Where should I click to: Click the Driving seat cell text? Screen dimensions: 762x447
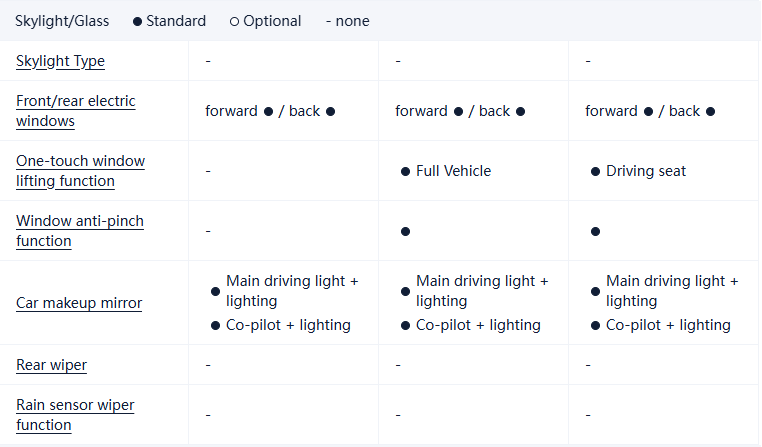click(646, 171)
